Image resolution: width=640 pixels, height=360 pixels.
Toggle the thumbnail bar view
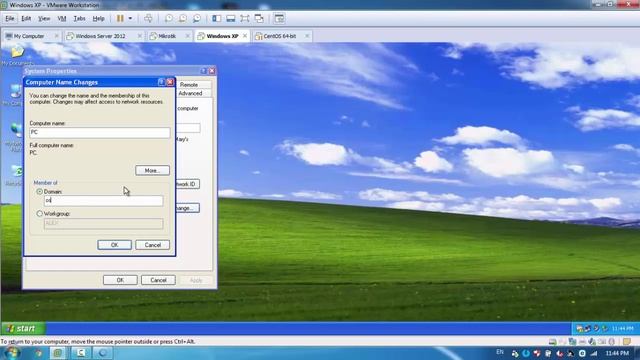click(231, 18)
